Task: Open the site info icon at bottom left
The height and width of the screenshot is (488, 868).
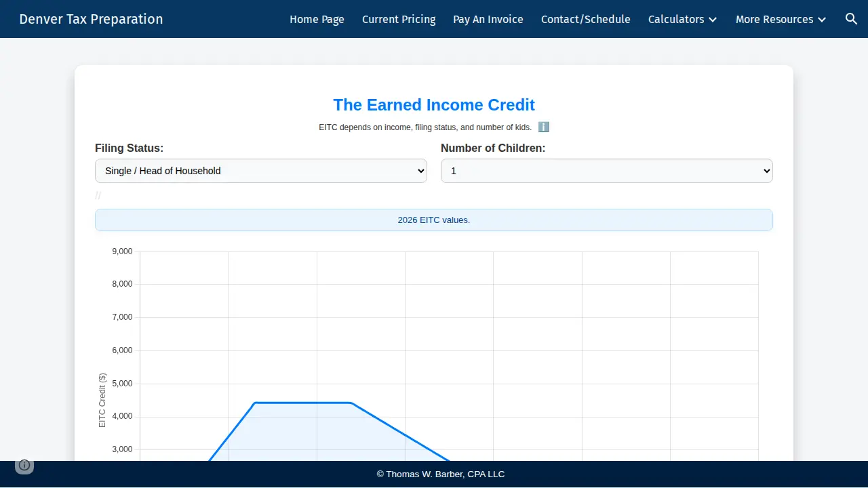Action: point(24,465)
